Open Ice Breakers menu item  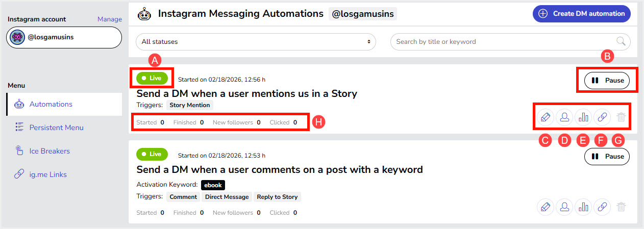49,151
